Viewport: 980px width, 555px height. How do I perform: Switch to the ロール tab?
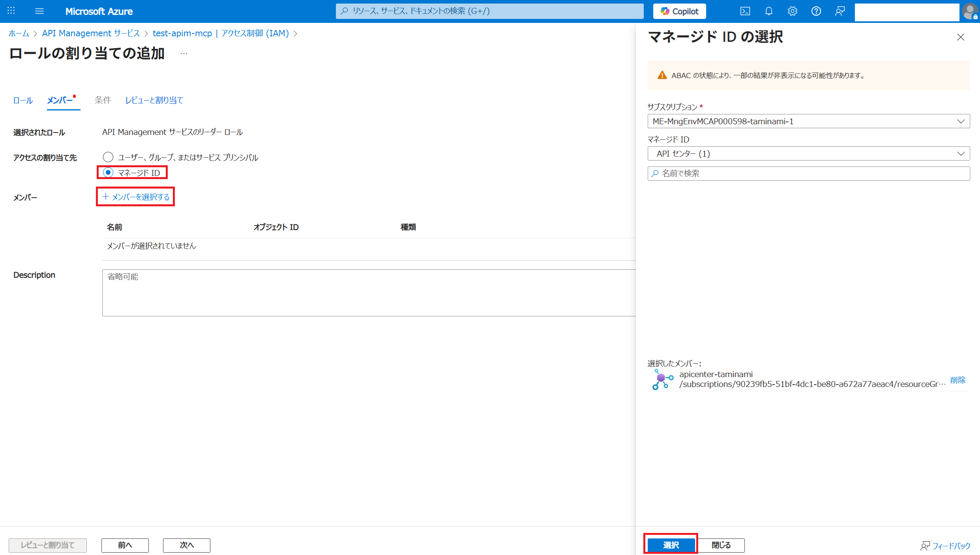click(23, 100)
